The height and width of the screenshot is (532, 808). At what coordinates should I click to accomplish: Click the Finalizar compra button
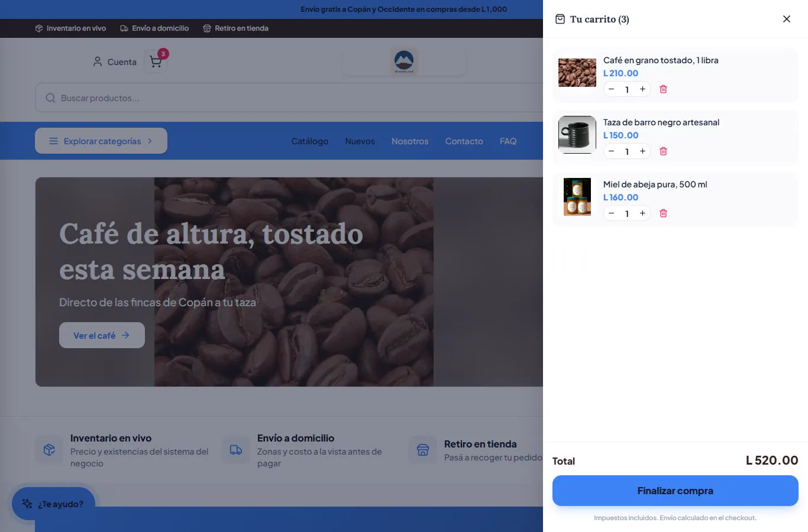pos(675,491)
